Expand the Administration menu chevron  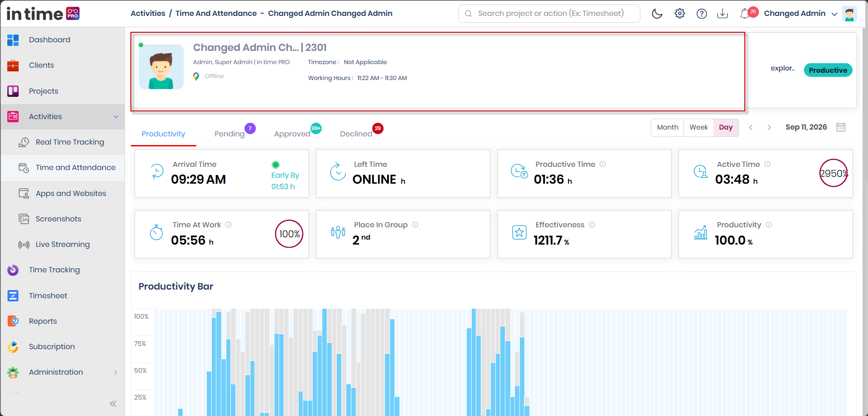click(x=115, y=372)
